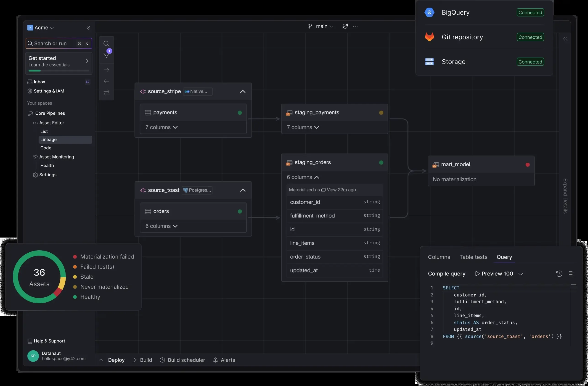
Task: Open the List view in Asset Editor
Action: [x=44, y=131]
